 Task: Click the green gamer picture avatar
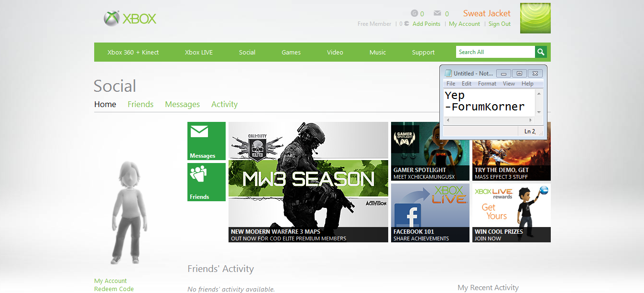(535, 18)
